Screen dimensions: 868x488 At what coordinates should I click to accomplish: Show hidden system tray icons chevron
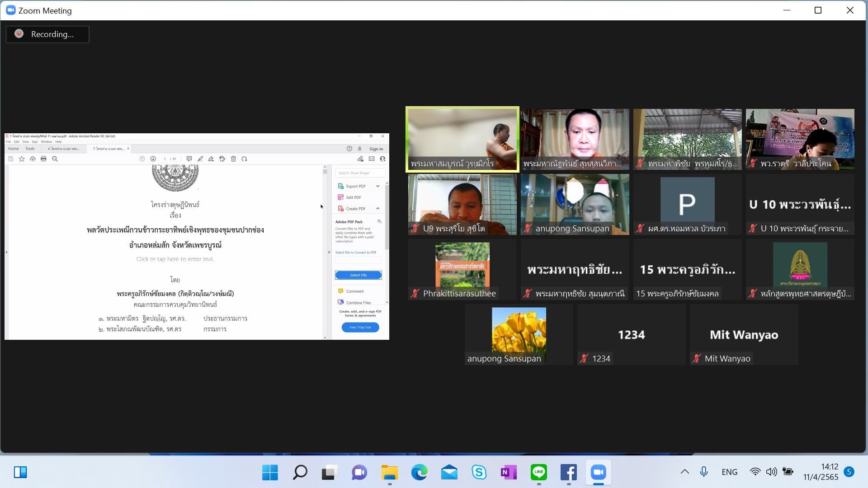pyautogui.click(x=684, y=472)
